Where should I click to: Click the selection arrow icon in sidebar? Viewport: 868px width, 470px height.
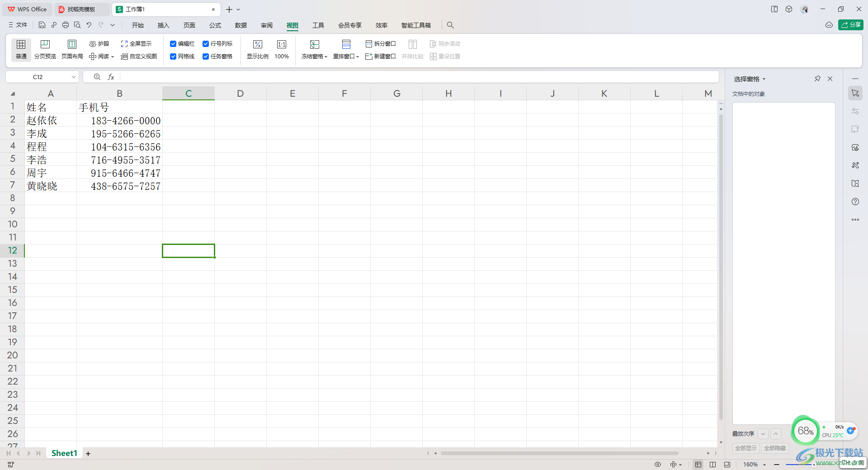click(x=855, y=93)
